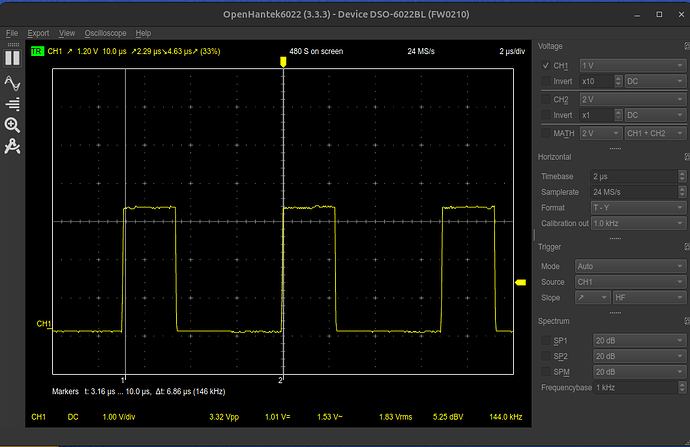This screenshot has width=690, height=447.
Task: Click the pause sampling toolbar icon
Action: 13,58
